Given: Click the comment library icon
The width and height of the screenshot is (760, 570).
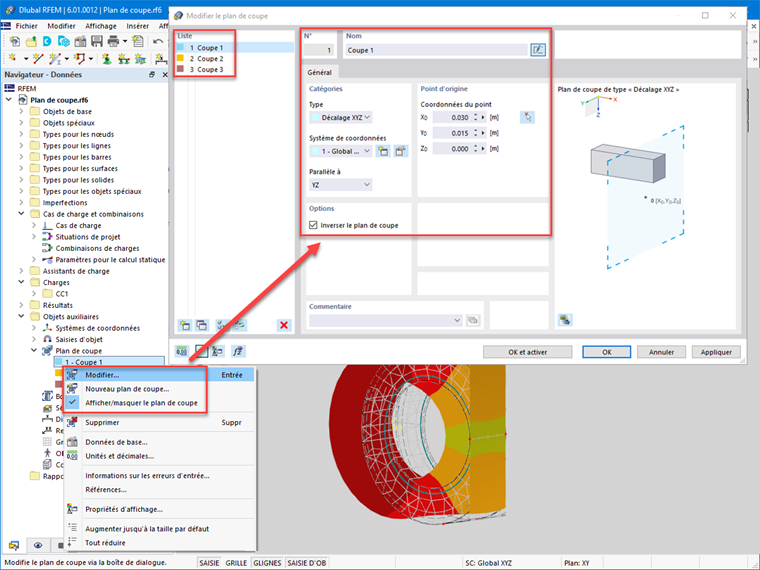Looking at the screenshot, I should pyautogui.click(x=473, y=320).
